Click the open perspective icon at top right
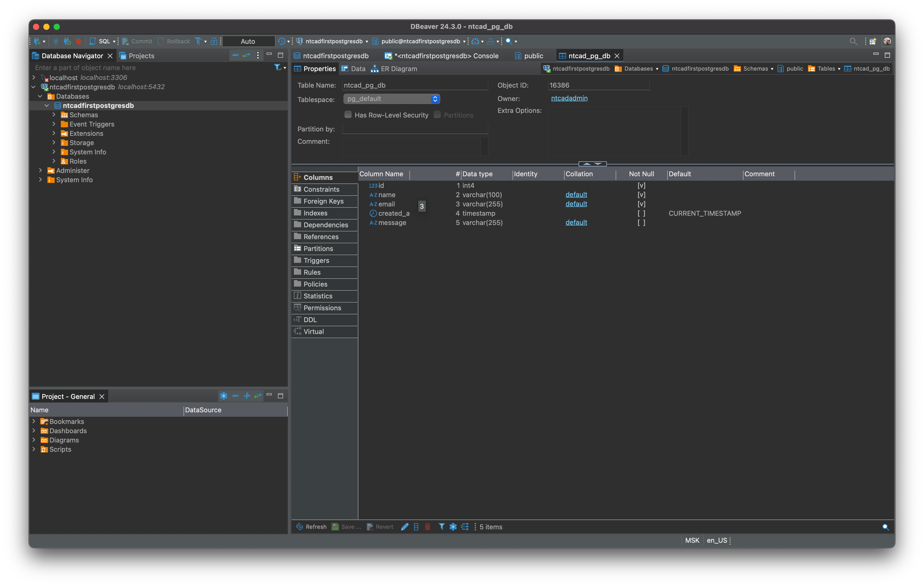 (x=873, y=41)
